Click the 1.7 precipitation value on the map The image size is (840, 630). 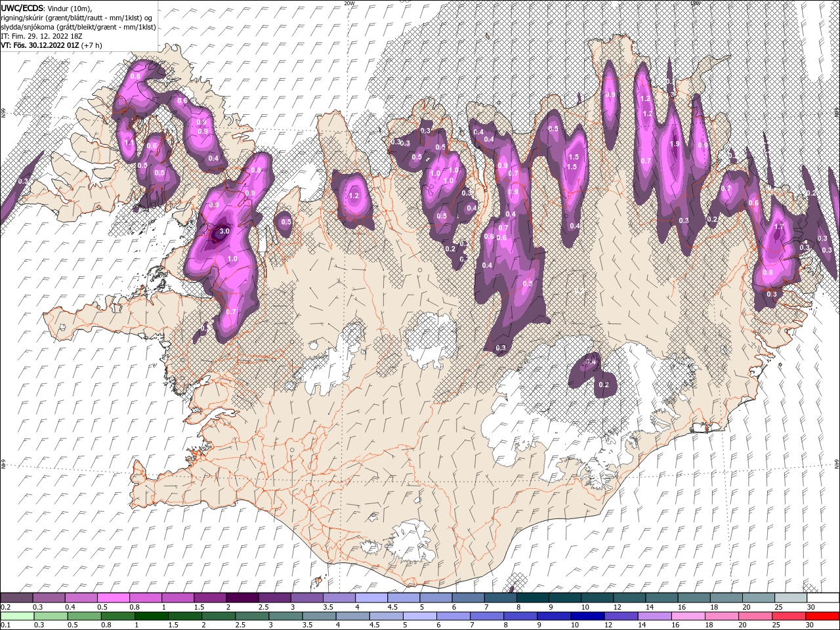pos(780,227)
